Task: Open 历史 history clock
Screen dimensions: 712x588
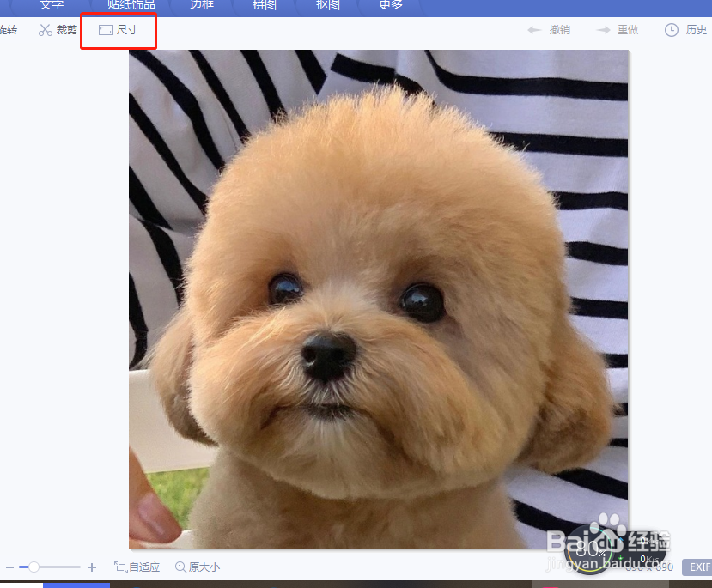Action: click(685, 30)
